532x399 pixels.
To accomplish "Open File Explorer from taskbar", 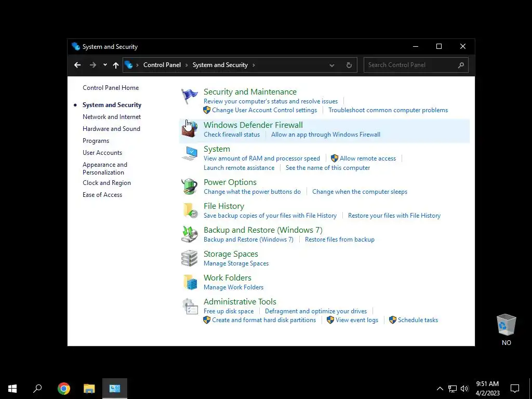I will [x=89, y=389].
